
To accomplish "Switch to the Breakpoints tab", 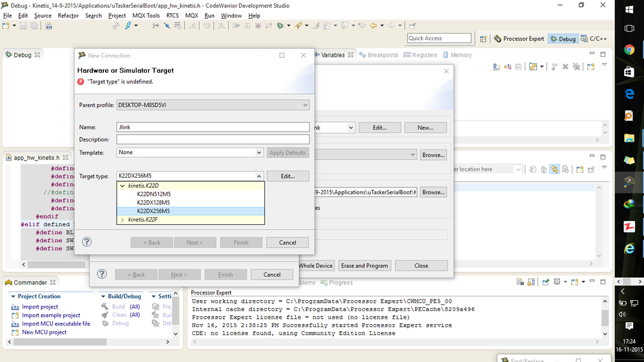I will pyautogui.click(x=378, y=55).
